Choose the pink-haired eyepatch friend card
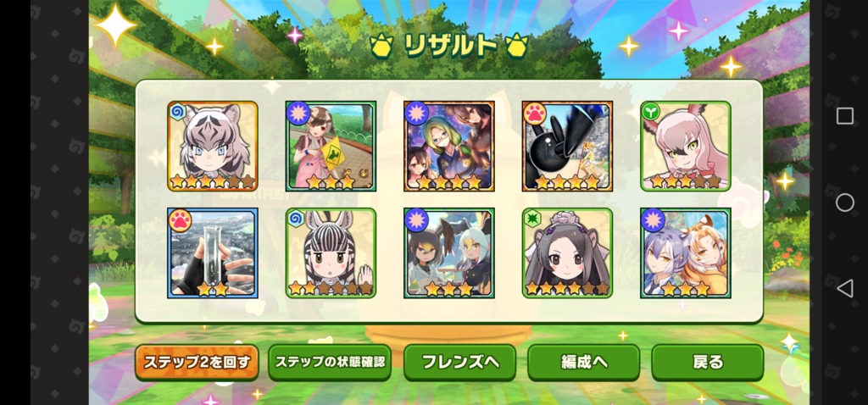The height and width of the screenshot is (405, 868). 686,146
